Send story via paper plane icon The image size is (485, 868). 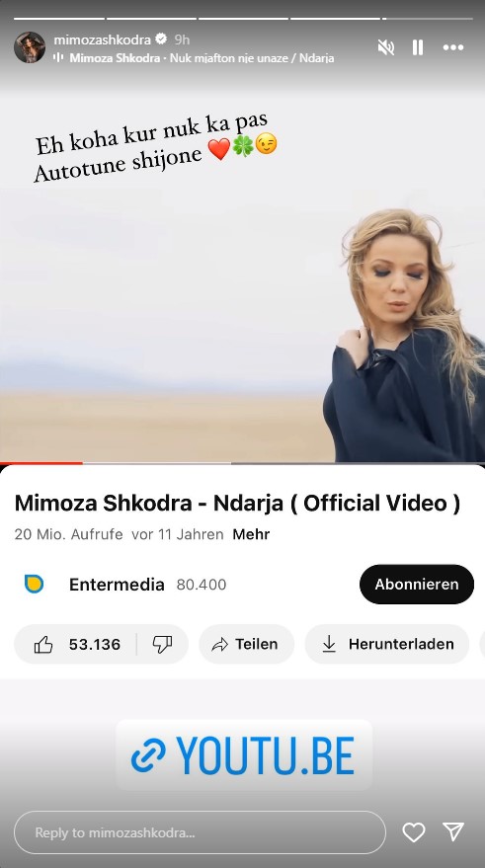point(453,831)
